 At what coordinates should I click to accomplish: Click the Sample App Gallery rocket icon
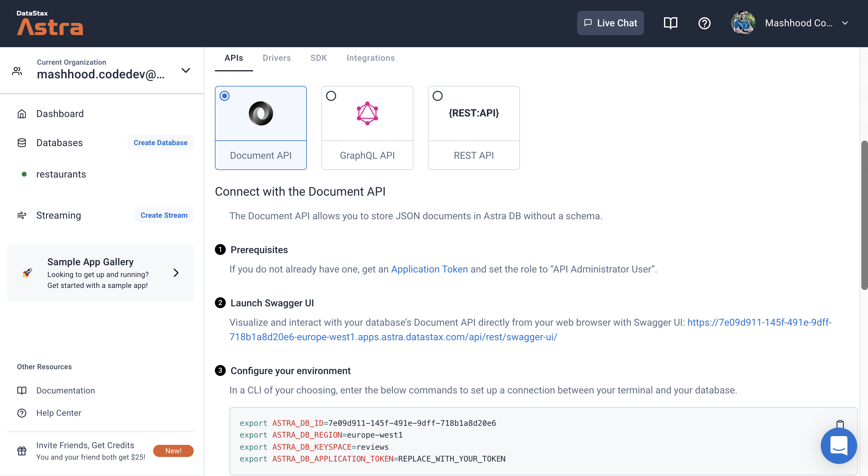point(27,272)
